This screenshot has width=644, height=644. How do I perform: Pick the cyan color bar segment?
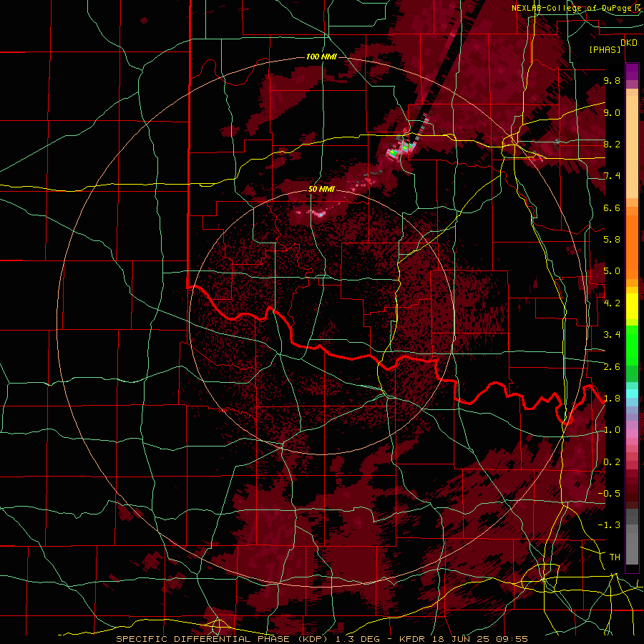pos(632,394)
